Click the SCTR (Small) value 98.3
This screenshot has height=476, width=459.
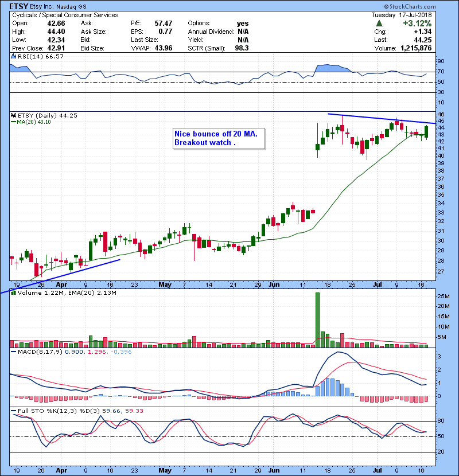242,48
